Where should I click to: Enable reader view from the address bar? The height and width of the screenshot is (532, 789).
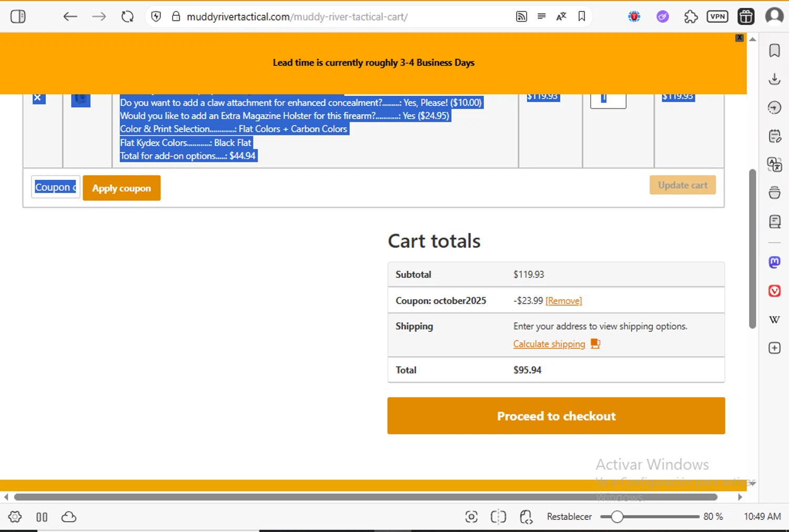(541, 16)
